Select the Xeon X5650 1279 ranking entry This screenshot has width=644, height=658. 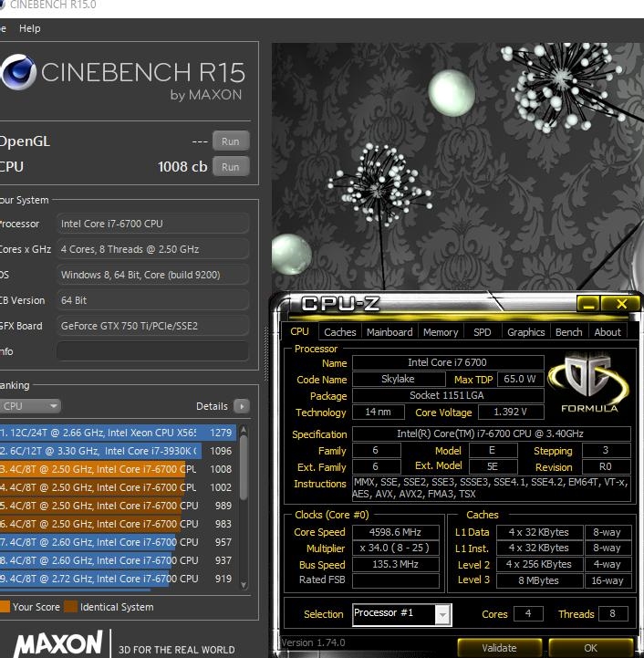pyautogui.click(x=119, y=433)
